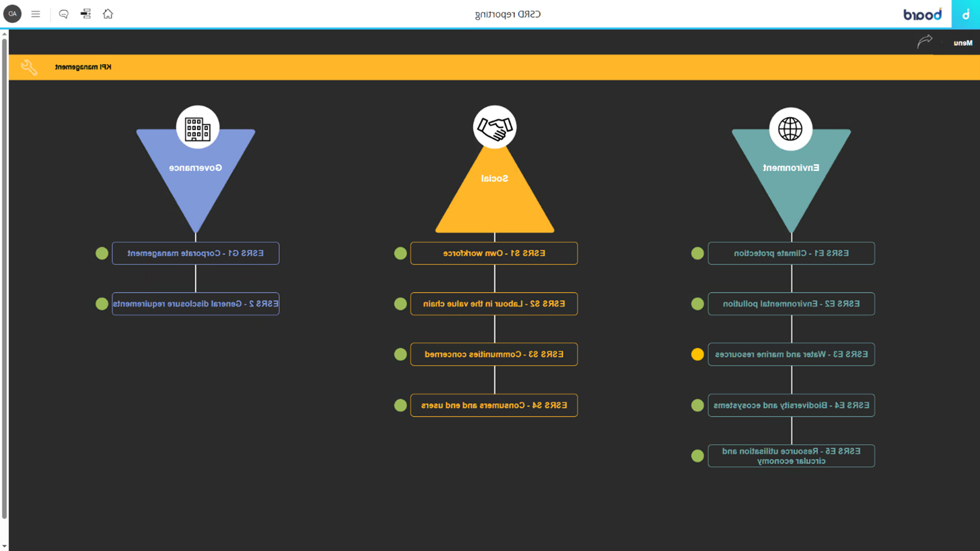The height and width of the screenshot is (551, 980).
Task: Click the blue 'b' Board app icon
Action: point(965,14)
